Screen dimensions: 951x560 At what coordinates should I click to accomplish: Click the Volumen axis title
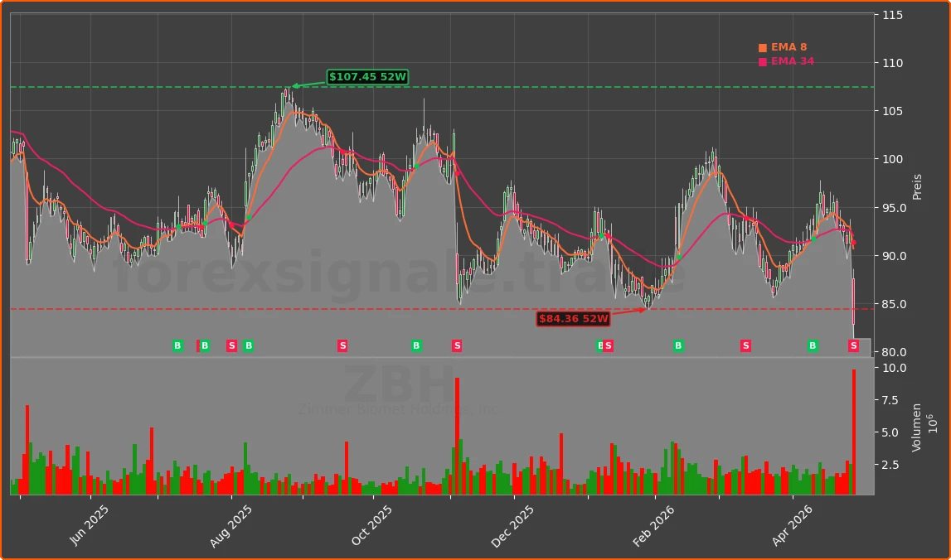coord(916,427)
